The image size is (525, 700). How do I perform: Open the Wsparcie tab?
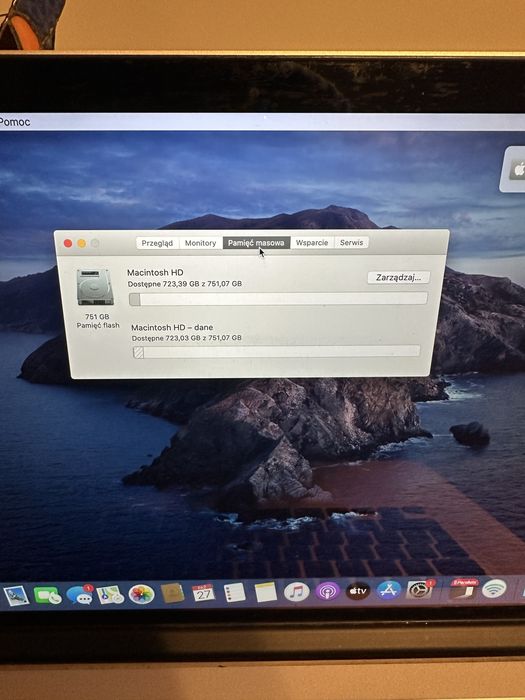click(312, 242)
